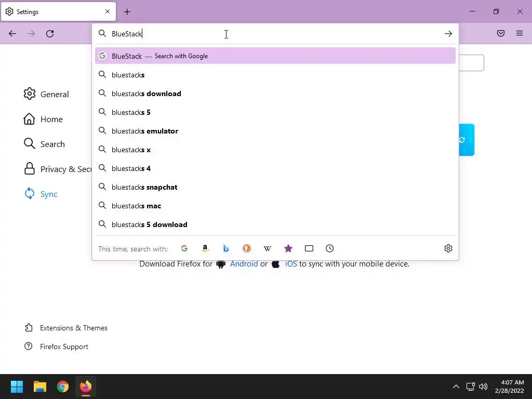Close the Settings tab
Screen dimensions: 532x399
coord(108,11)
